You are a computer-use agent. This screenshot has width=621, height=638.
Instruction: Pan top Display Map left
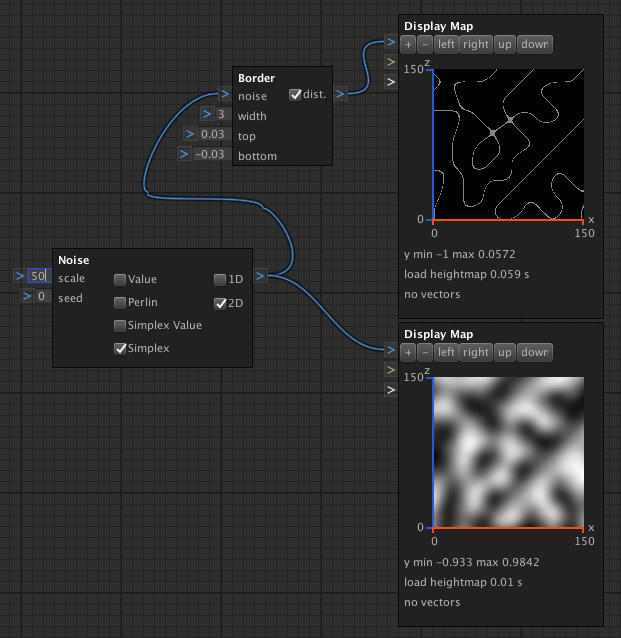446,44
